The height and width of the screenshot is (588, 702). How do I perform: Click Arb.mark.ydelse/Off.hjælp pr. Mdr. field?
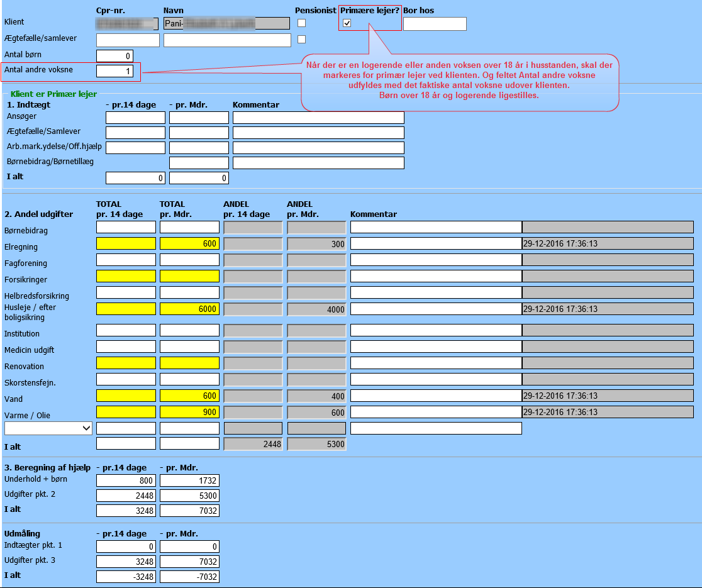(199, 148)
